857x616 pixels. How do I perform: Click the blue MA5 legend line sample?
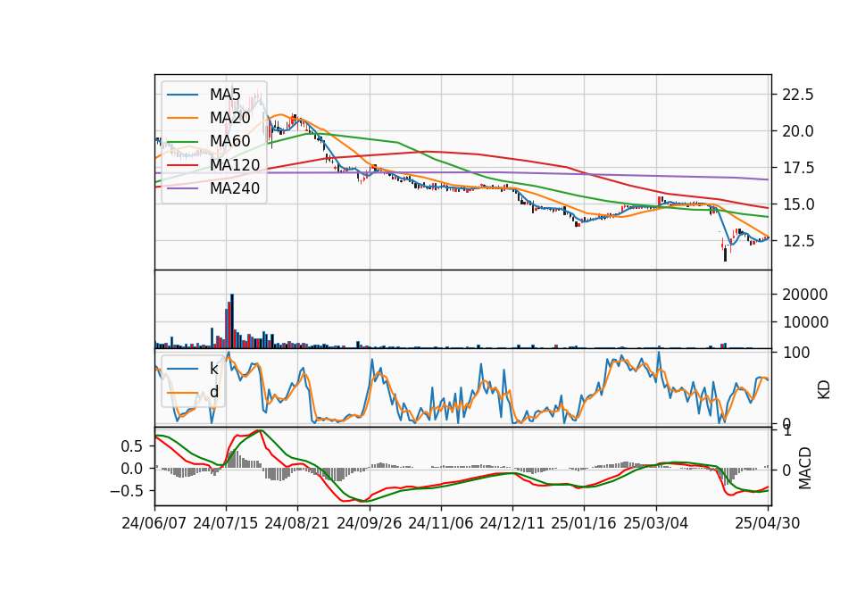tap(182, 95)
